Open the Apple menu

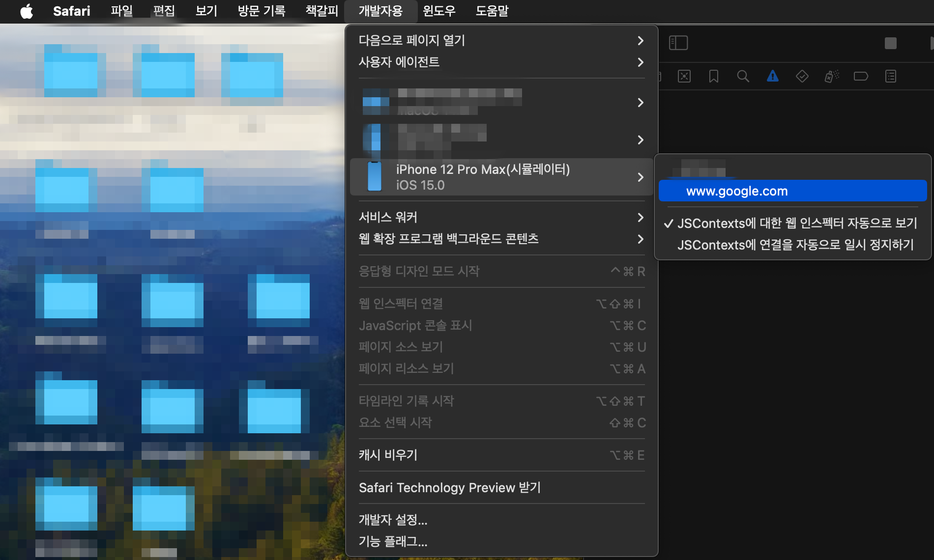27,11
